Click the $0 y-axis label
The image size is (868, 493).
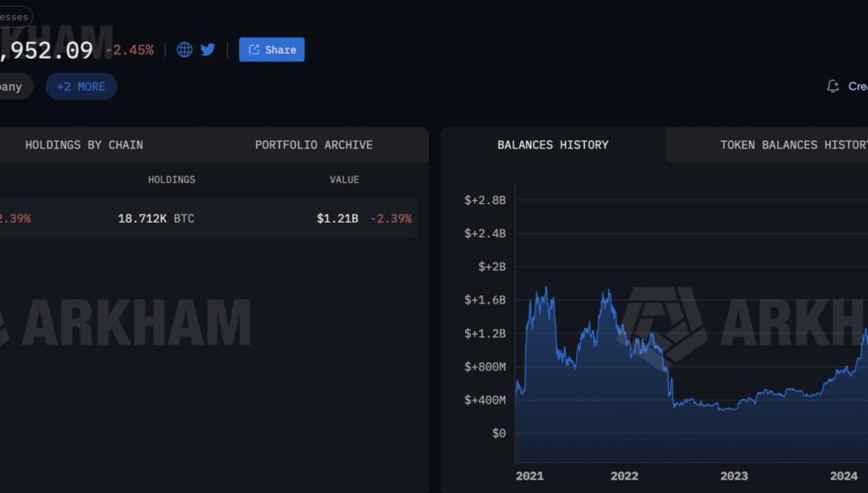click(499, 433)
